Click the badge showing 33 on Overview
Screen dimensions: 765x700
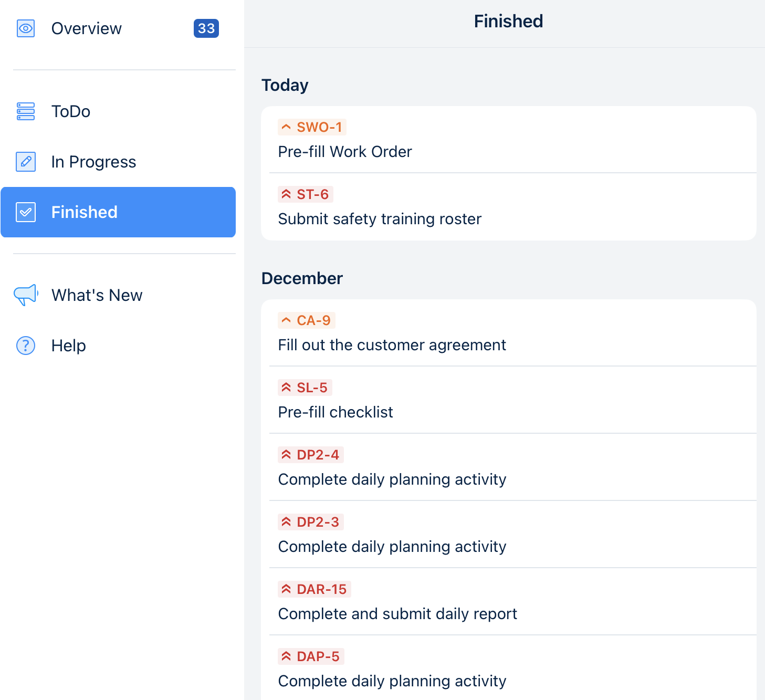click(206, 28)
